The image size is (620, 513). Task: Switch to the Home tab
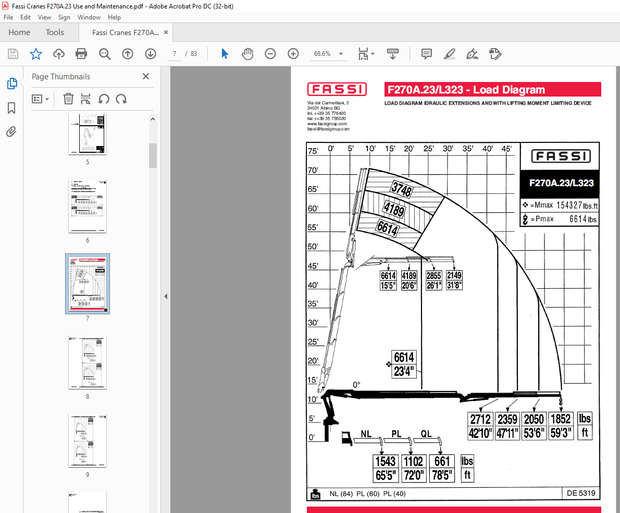tap(19, 32)
